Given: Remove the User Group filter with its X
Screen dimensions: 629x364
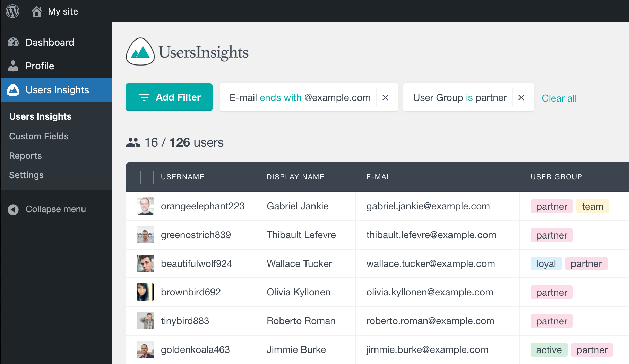Looking at the screenshot, I should coord(521,98).
